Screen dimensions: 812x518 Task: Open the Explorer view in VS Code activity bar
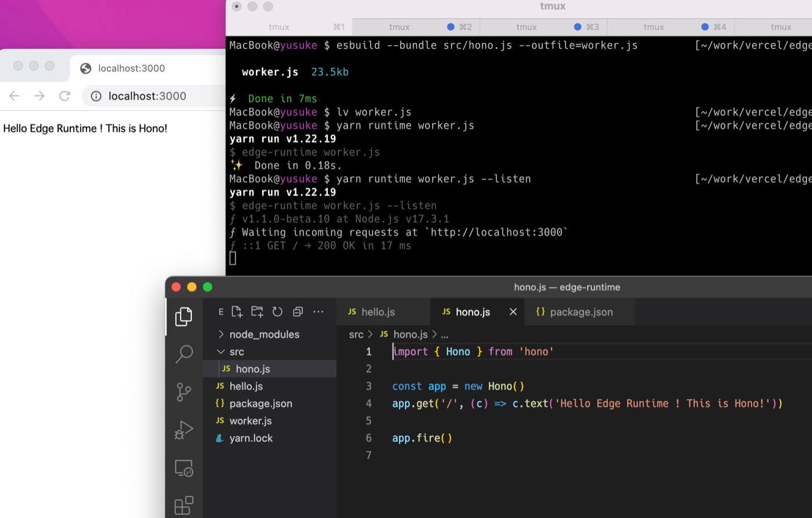click(x=184, y=316)
